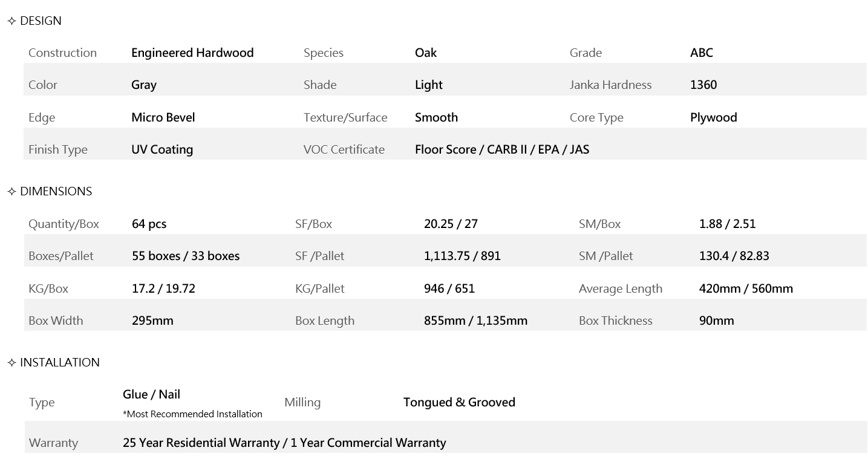This screenshot has height=462, width=868.
Task: Click the Floor Score / CARB II certificate text
Action: [501, 149]
